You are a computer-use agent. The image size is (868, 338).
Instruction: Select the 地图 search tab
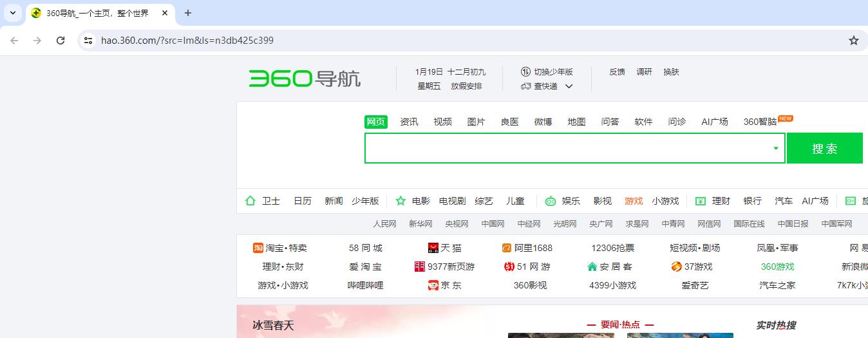(576, 122)
